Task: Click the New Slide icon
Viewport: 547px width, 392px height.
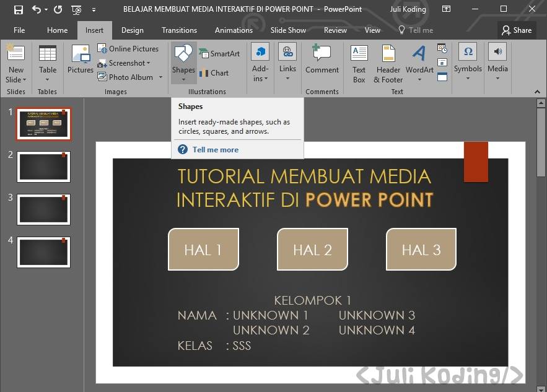Action: tap(15, 53)
